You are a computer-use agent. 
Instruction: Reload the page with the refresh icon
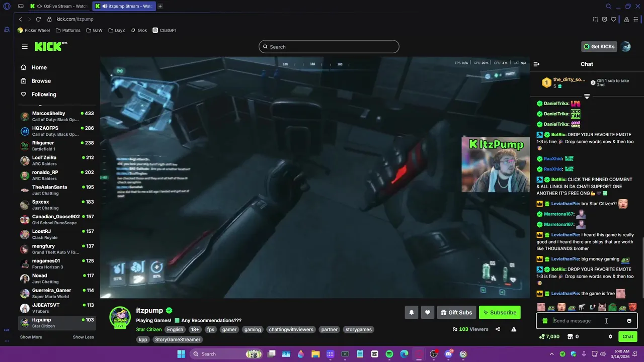click(x=38, y=19)
